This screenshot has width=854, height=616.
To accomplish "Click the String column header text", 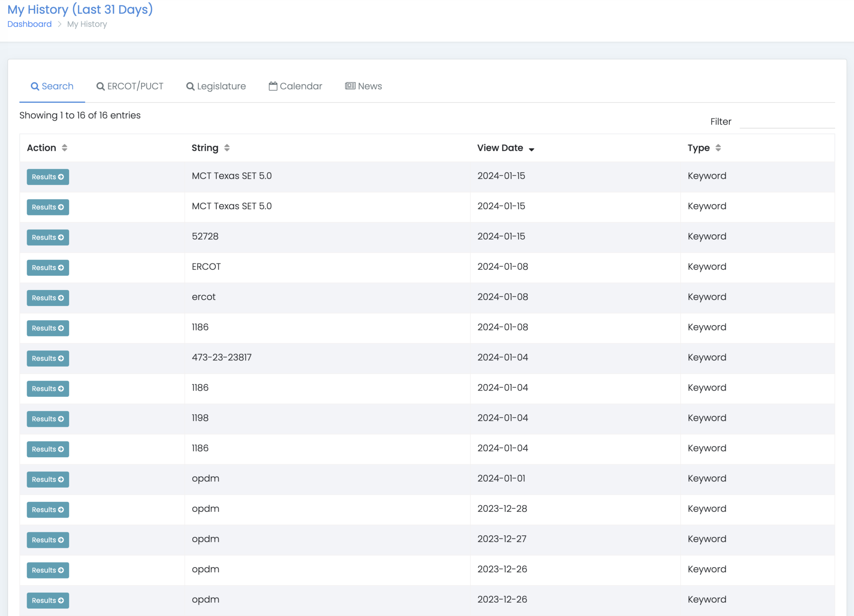I will pyautogui.click(x=205, y=148).
